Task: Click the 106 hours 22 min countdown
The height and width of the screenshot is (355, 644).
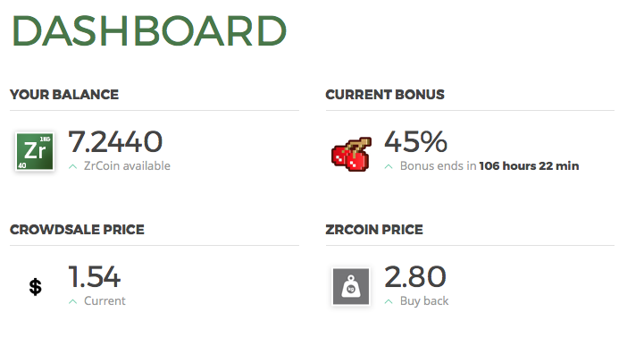Action: coord(529,166)
